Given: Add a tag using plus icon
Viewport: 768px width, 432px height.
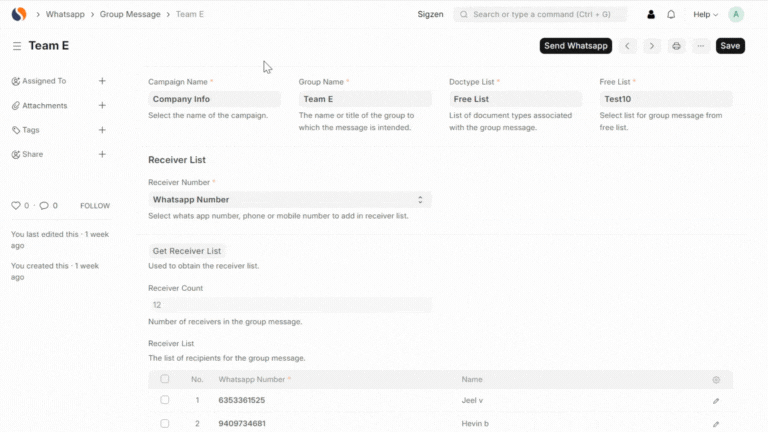Looking at the screenshot, I should 102,130.
